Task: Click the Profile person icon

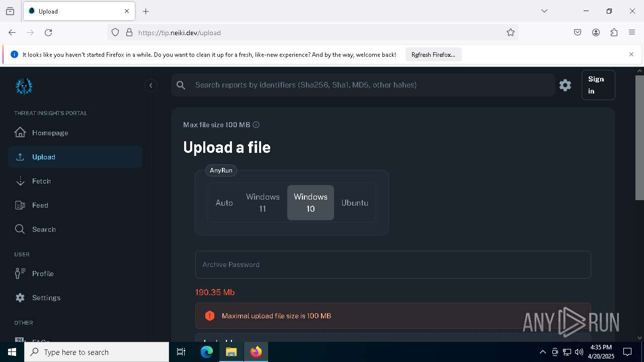Action: click(x=20, y=274)
